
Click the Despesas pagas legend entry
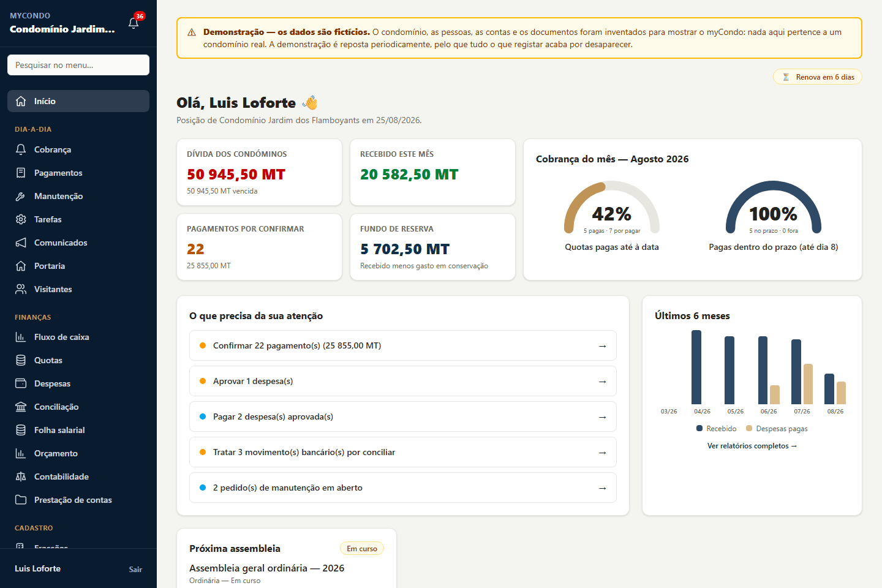pyautogui.click(x=777, y=429)
